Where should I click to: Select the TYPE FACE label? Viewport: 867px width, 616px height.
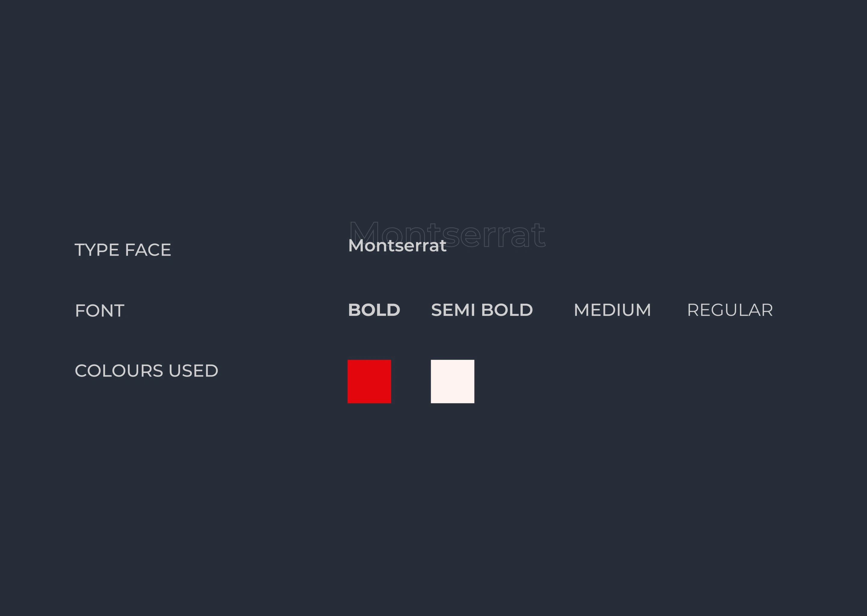coord(123,250)
